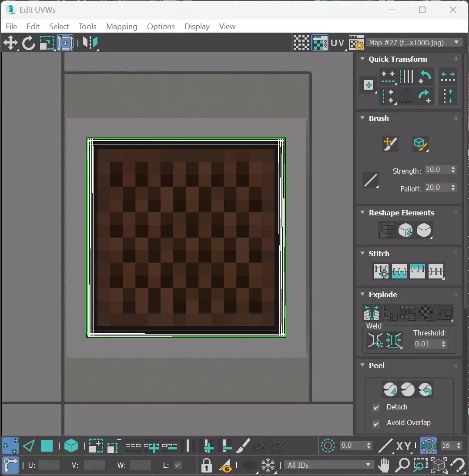Open the Map #27 texture dropdown
469x476 pixels.
pyautogui.click(x=415, y=43)
